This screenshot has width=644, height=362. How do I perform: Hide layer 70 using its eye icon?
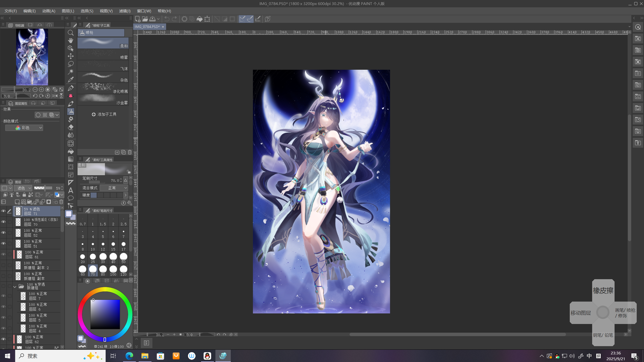coord(3,222)
